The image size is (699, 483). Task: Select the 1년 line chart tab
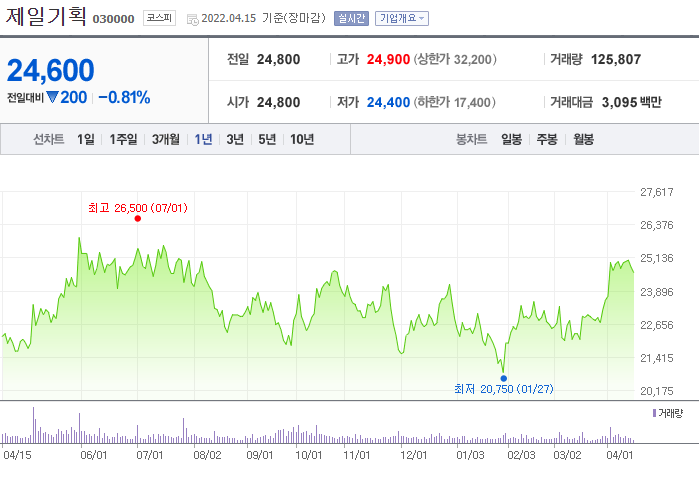point(203,139)
